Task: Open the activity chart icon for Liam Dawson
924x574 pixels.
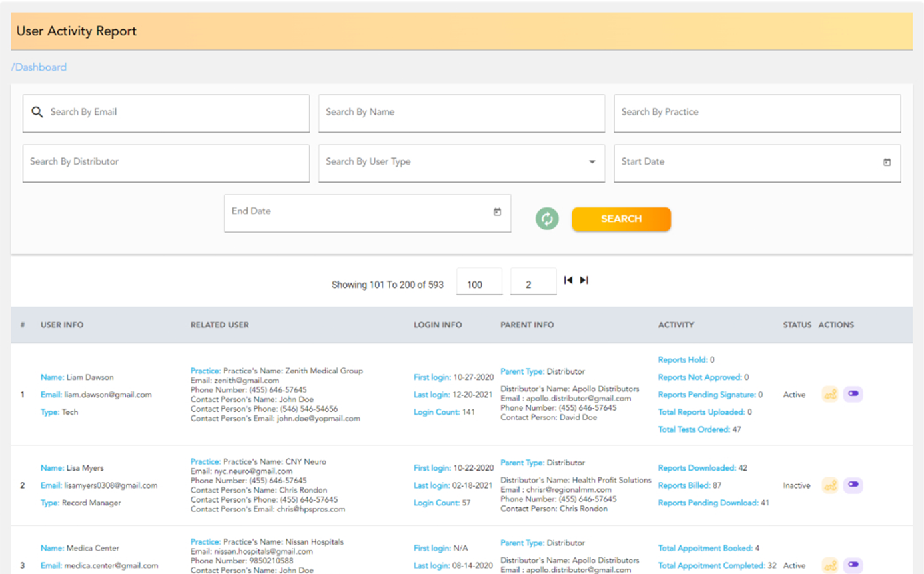Action: 829,395
